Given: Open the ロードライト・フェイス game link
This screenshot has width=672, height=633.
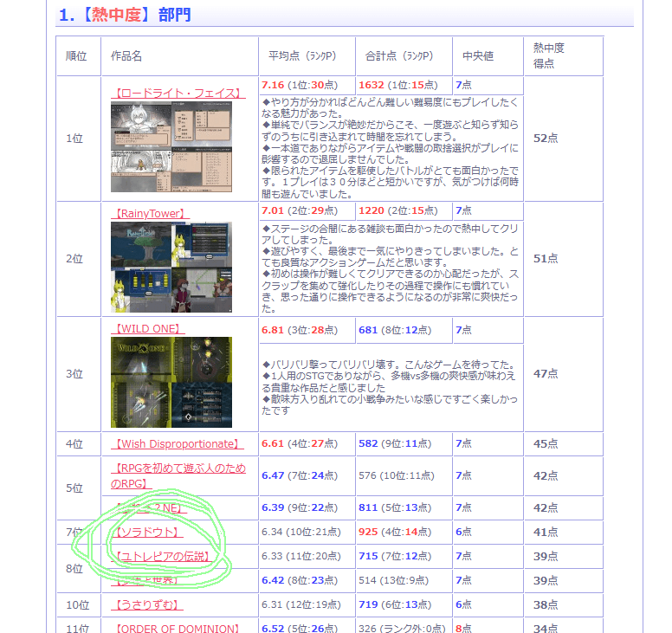Looking at the screenshot, I should click(178, 93).
